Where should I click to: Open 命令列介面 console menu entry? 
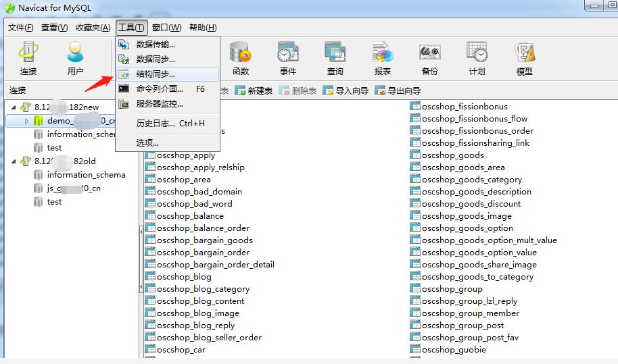168,89
